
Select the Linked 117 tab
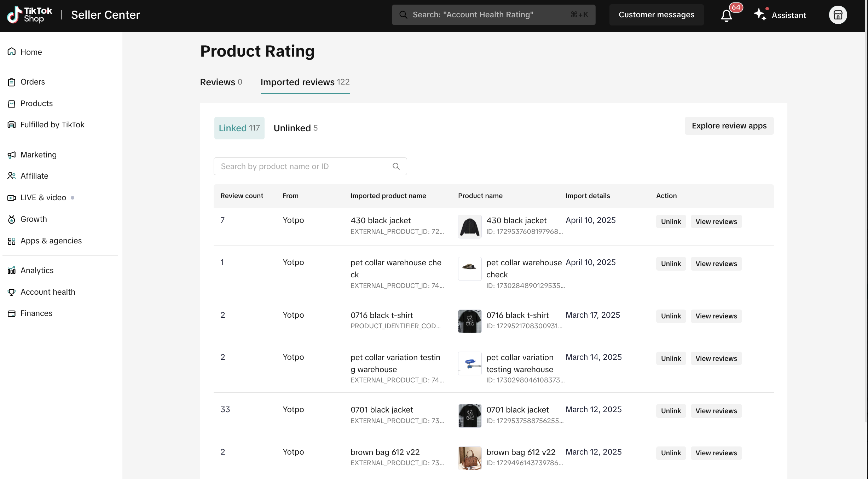click(x=239, y=128)
